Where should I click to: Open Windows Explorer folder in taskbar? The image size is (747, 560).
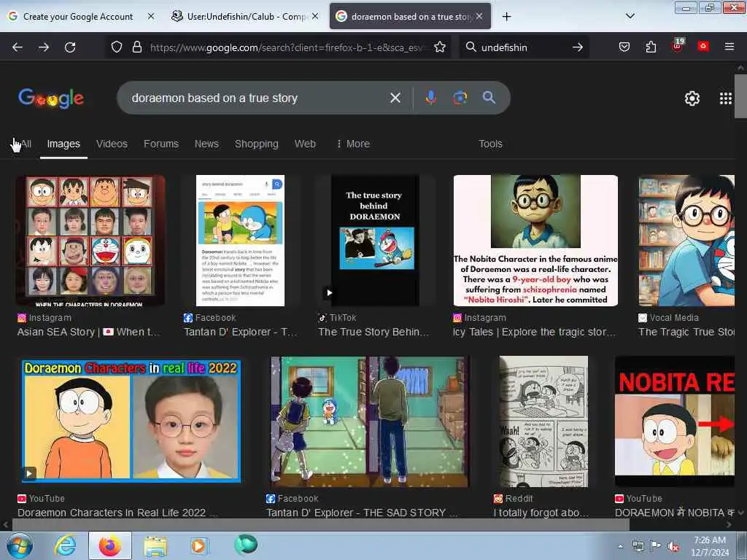pyautogui.click(x=155, y=545)
